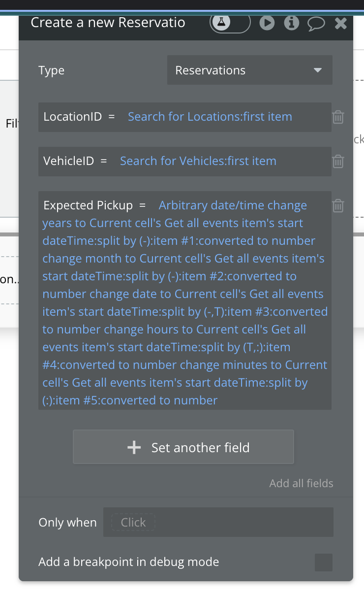This screenshot has width=364, height=596.
Task: Click the Add all fields link
Action: (x=301, y=483)
